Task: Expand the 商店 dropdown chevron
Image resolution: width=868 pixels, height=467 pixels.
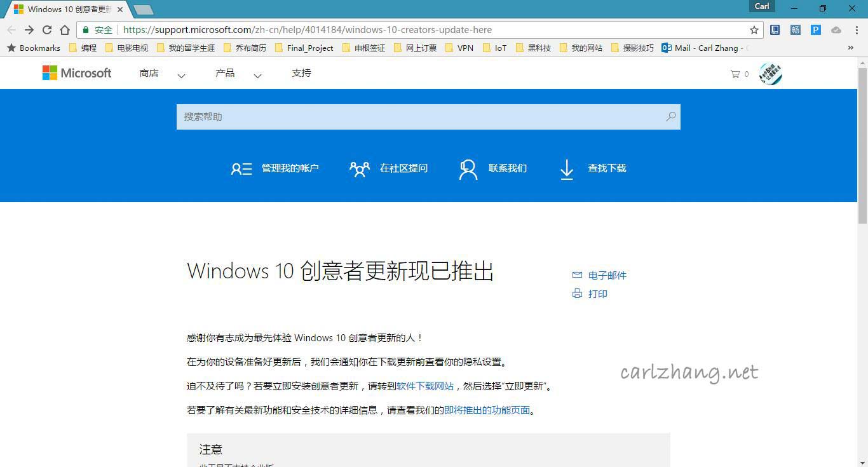Action: point(182,75)
